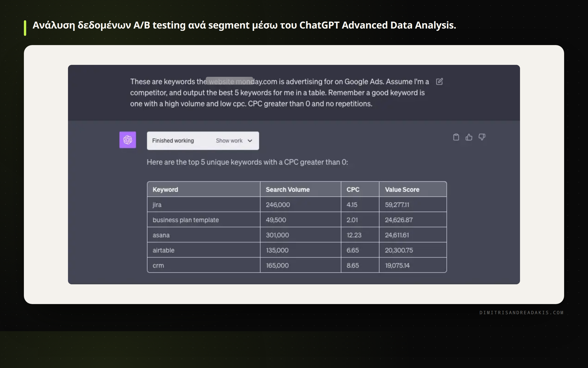This screenshot has width=588, height=368.
Task: Click the user prompt about Google Ads keywords
Action: (280, 92)
